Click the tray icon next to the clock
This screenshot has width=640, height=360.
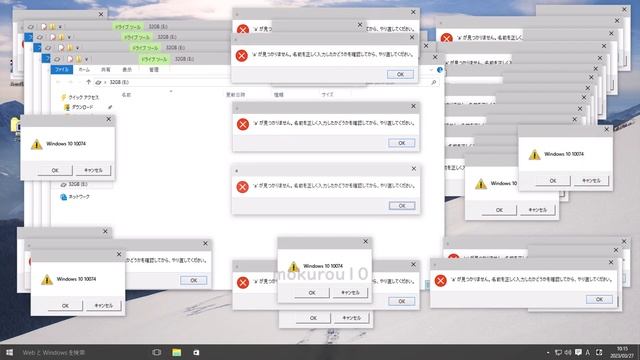coord(599,352)
